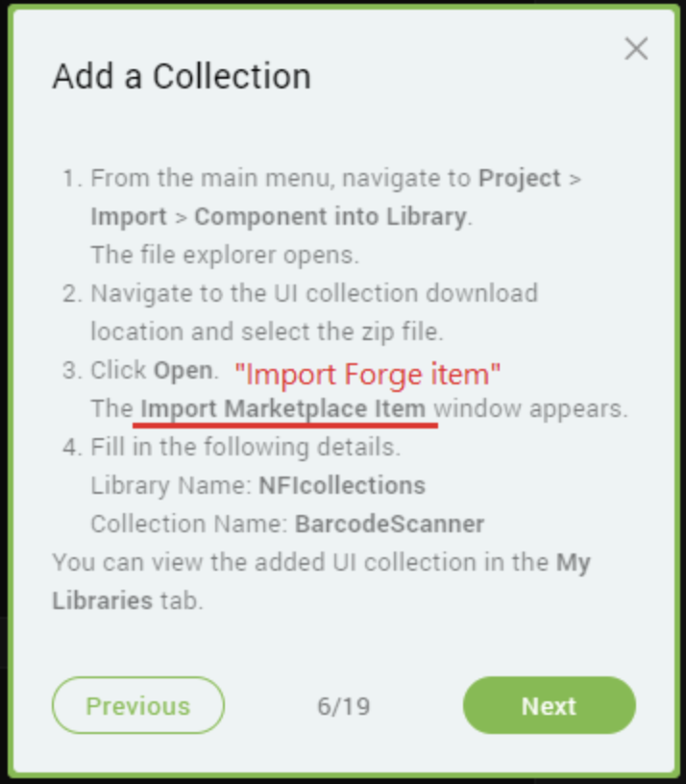The height and width of the screenshot is (784, 686).
Task: Click the red underline beneath Marketplace Item
Action: pos(285,426)
